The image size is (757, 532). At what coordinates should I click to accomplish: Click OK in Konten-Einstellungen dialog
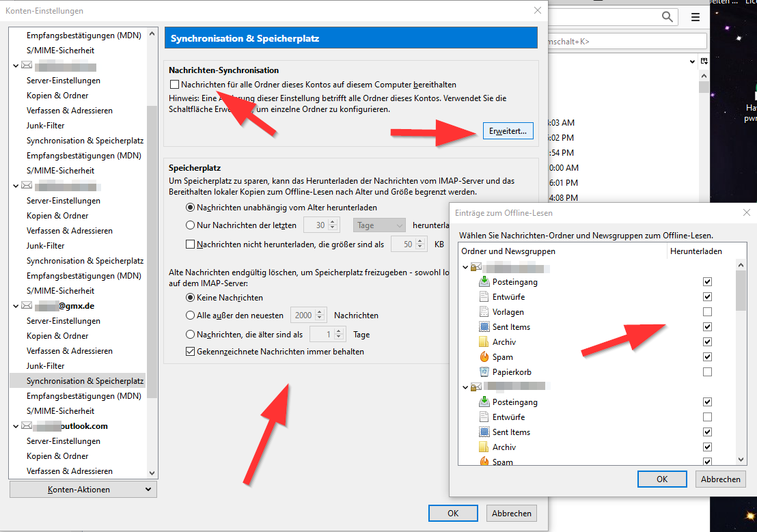453,513
